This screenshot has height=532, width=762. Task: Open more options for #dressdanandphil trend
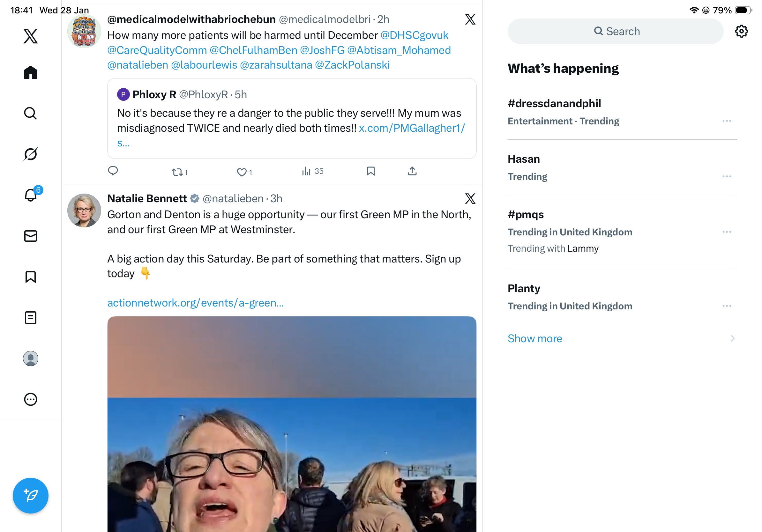pyautogui.click(x=727, y=121)
